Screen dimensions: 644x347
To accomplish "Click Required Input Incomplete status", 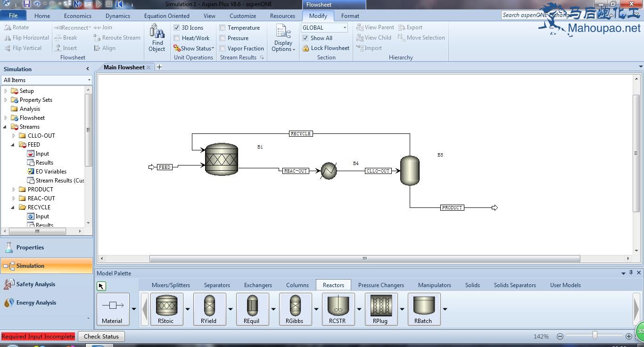I will click(38, 337).
